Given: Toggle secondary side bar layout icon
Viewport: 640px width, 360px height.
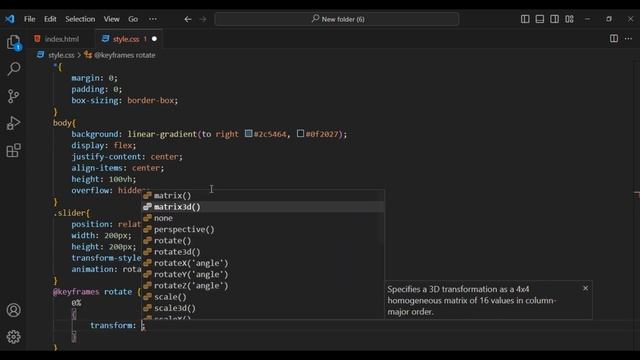Looking at the screenshot, I should tap(554, 19).
